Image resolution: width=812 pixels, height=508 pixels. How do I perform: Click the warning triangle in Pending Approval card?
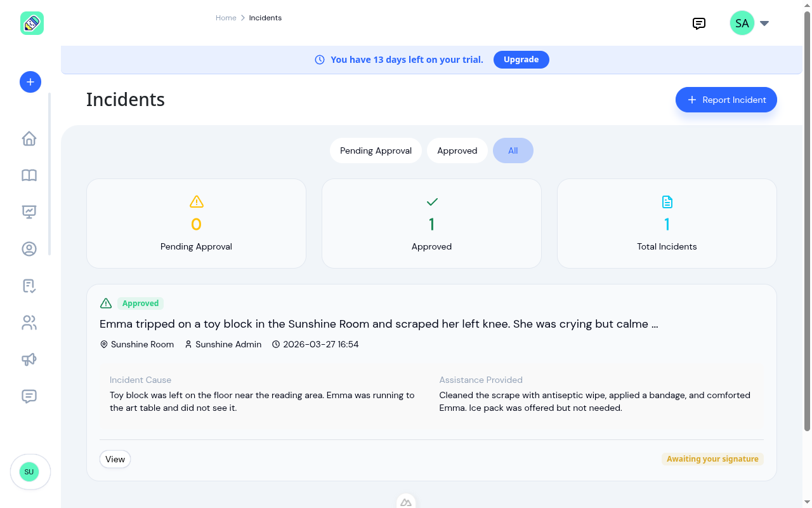[x=197, y=202]
